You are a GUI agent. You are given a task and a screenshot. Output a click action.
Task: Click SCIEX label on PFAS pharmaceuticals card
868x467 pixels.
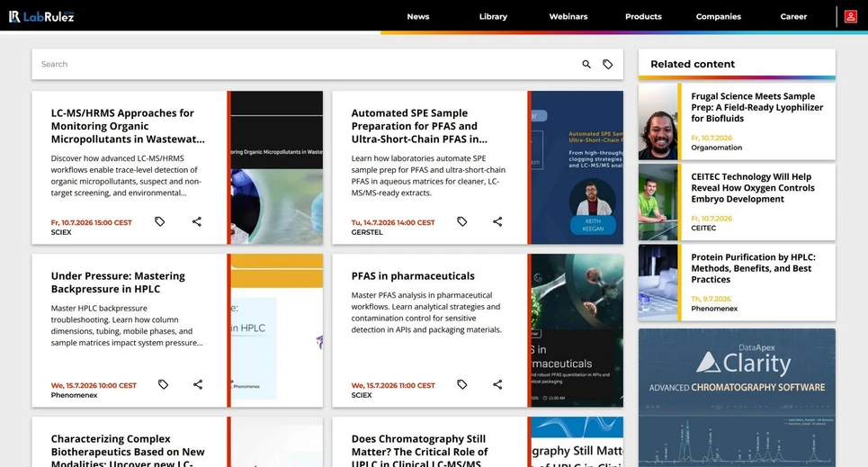point(362,395)
